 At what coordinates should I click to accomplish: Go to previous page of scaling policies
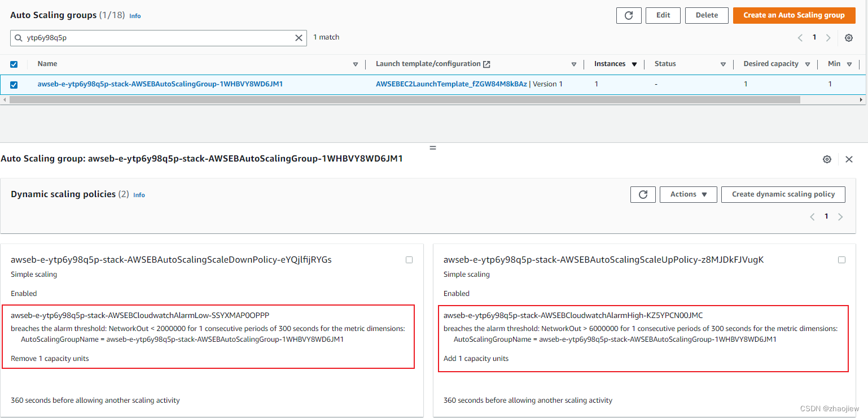click(812, 217)
